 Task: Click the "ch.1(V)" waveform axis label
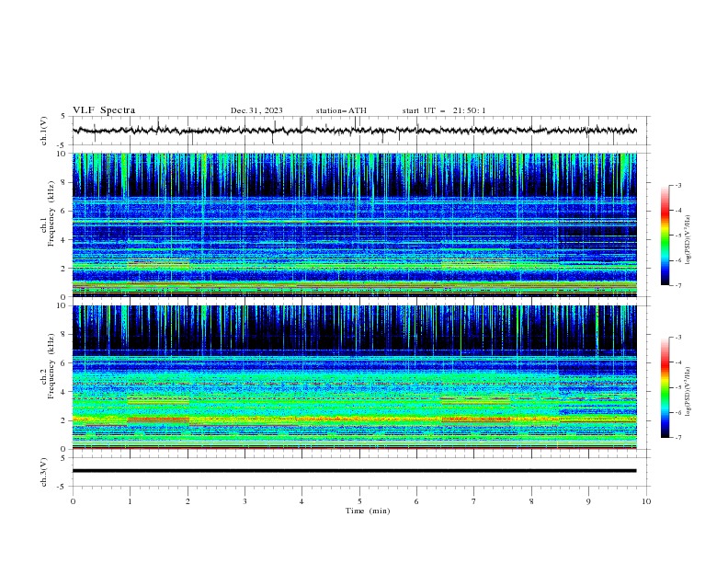pyautogui.click(x=44, y=131)
